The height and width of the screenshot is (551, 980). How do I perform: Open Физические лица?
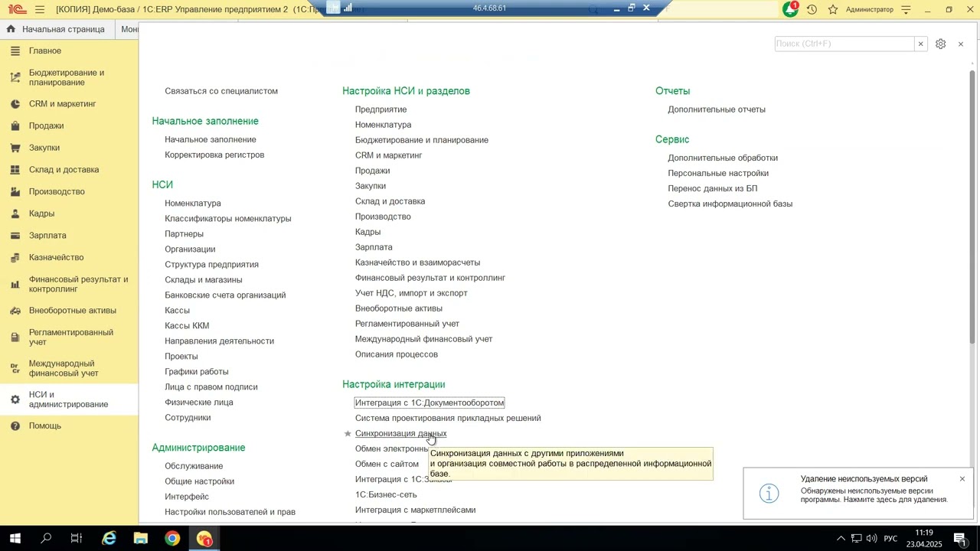click(199, 403)
